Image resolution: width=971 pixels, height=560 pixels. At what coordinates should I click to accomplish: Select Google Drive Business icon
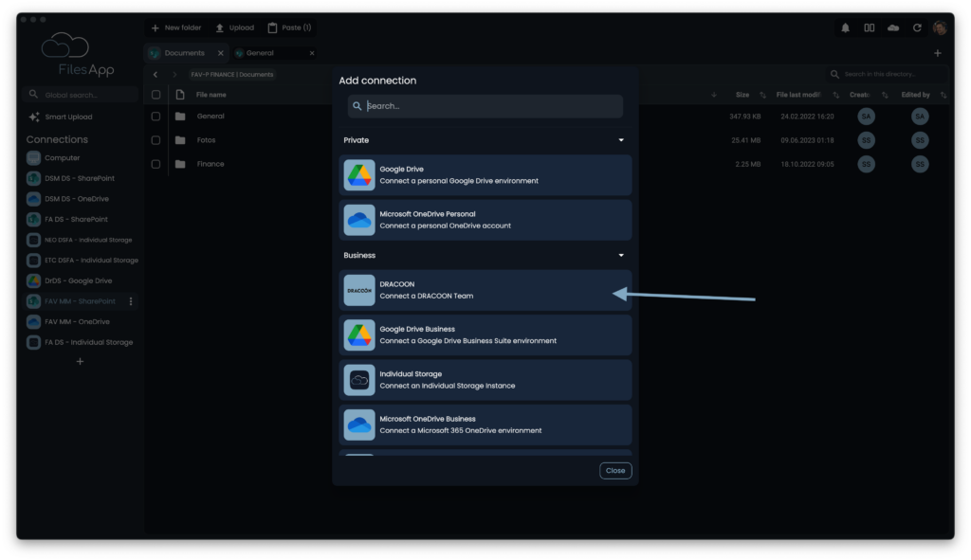click(359, 334)
